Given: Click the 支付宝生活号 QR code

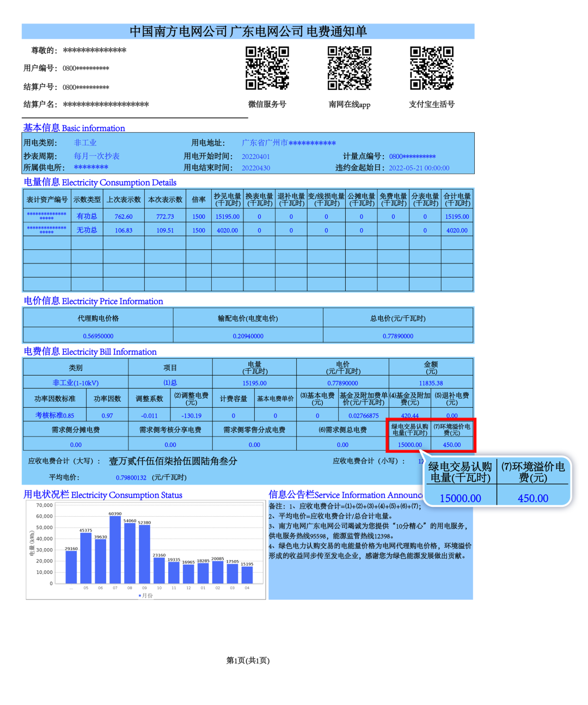Looking at the screenshot, I should tap(432, 68).
